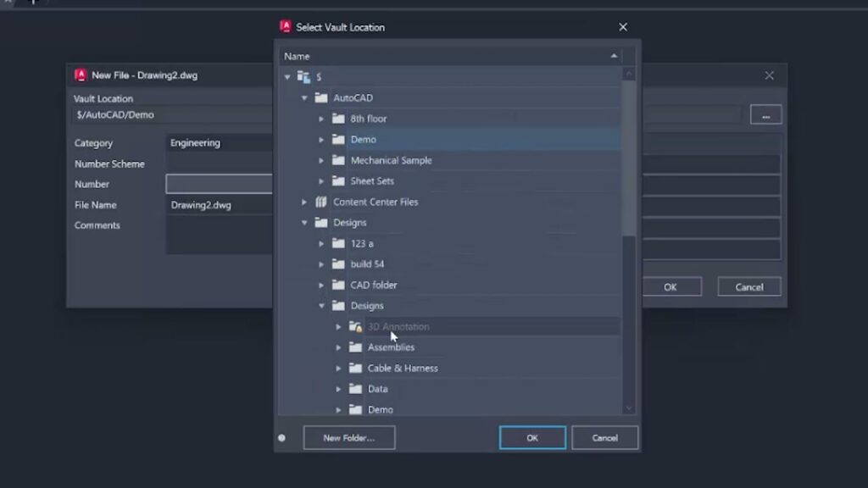Expand the Mechanical Sample folder
The width and height of the screenshot is (868, 488).
(x=321, y=160)
